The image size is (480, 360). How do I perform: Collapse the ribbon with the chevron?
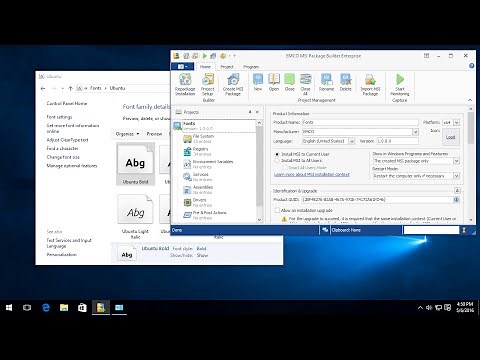[470, 100]
